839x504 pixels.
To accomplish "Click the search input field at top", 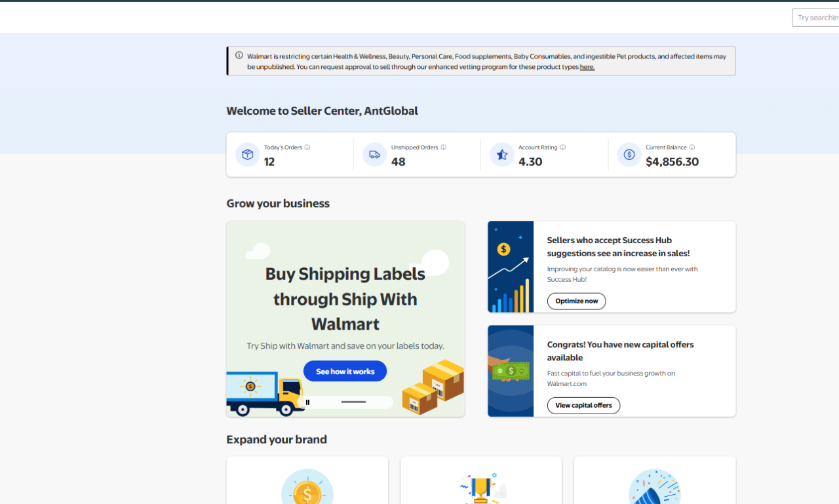I will pos(815,18).
